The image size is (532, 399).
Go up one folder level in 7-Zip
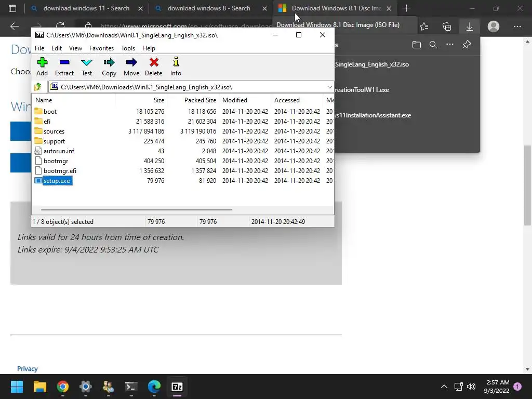38,87
